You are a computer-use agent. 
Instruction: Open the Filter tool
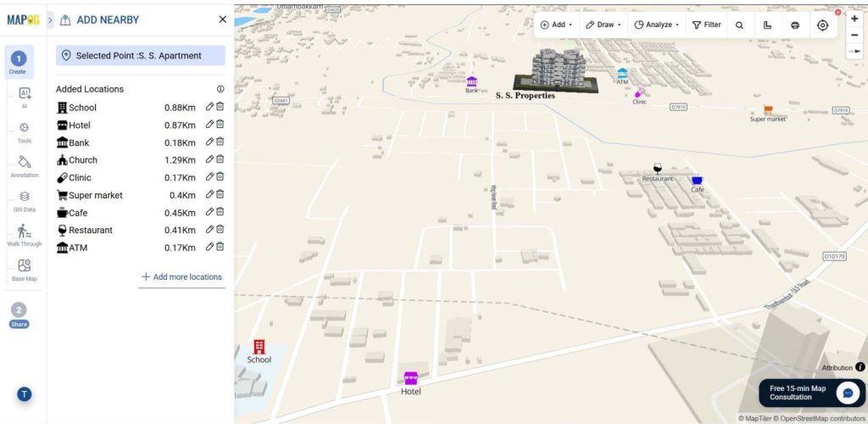pyautogui.click(x=706, y=25)
